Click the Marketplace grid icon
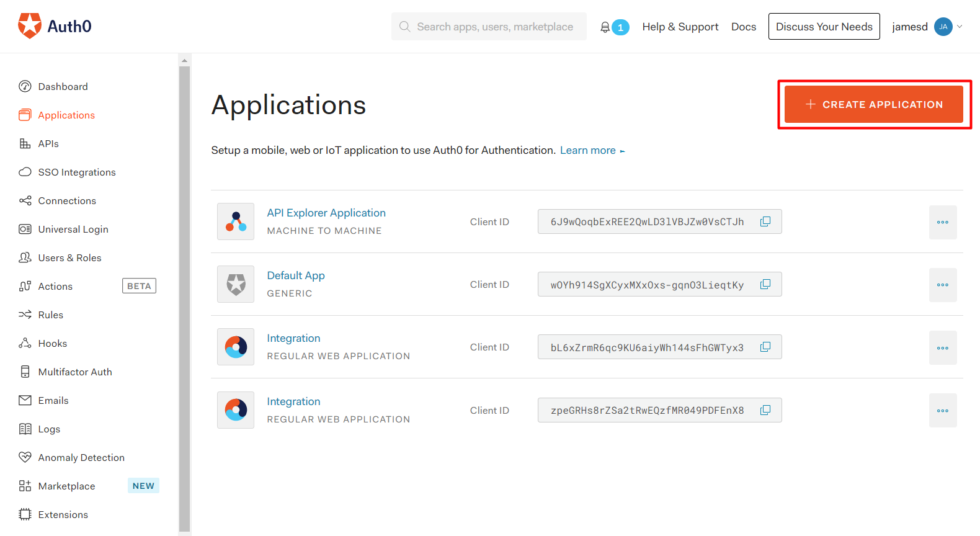This screenshot has height=536, width=980. point(25,486)
